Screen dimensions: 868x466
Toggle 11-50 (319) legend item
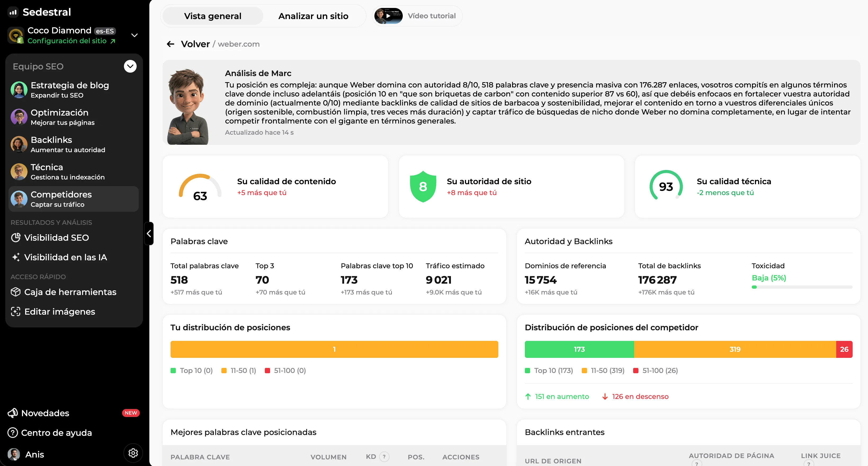pyautogui.click(x=603, y=371)
